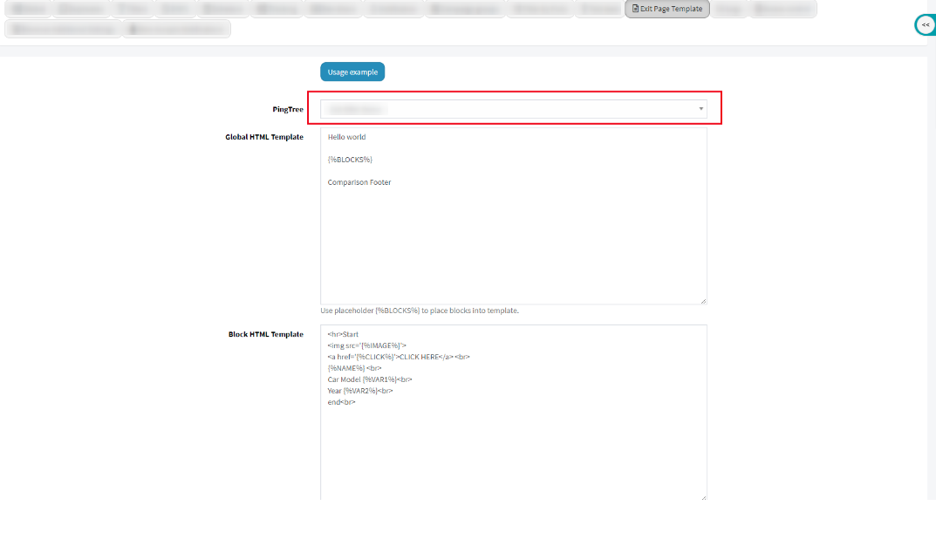936x560 pixels.
Task: Click the blurred tab right of Exit Page Template
Action: (x=729, y=9)
